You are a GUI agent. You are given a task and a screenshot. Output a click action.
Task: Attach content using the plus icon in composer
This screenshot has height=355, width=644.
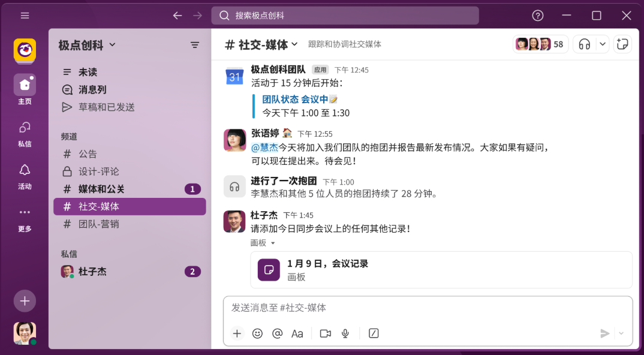[x=237, y=333]
